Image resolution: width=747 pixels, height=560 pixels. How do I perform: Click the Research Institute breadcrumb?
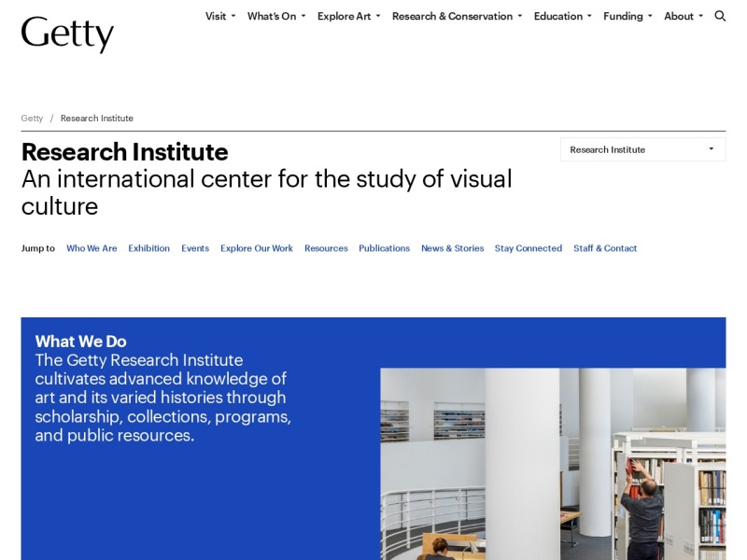click(97, 119)
